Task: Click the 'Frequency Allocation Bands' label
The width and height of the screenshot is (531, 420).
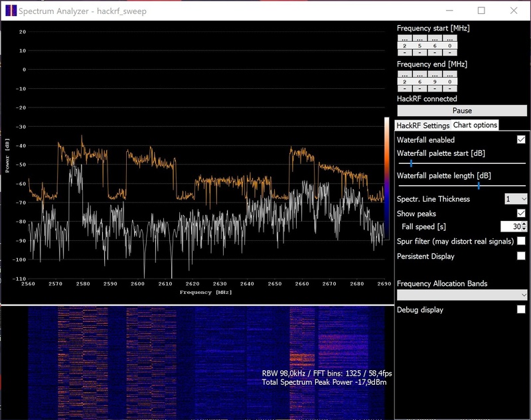Action: click(442, 283)
